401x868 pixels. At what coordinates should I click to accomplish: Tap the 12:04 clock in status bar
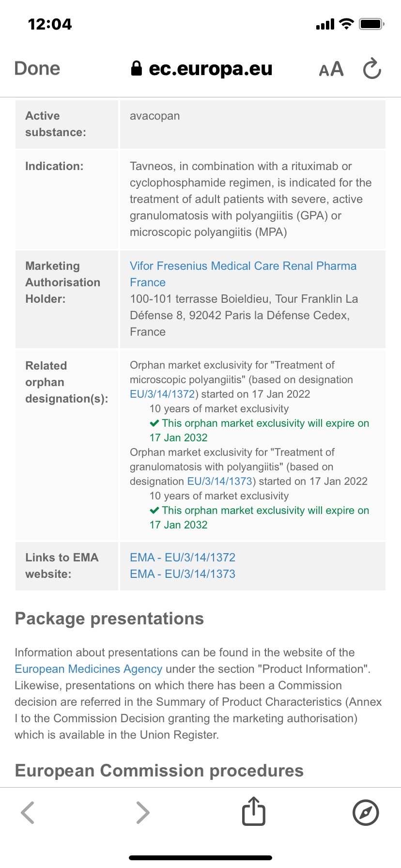[50, 24]
